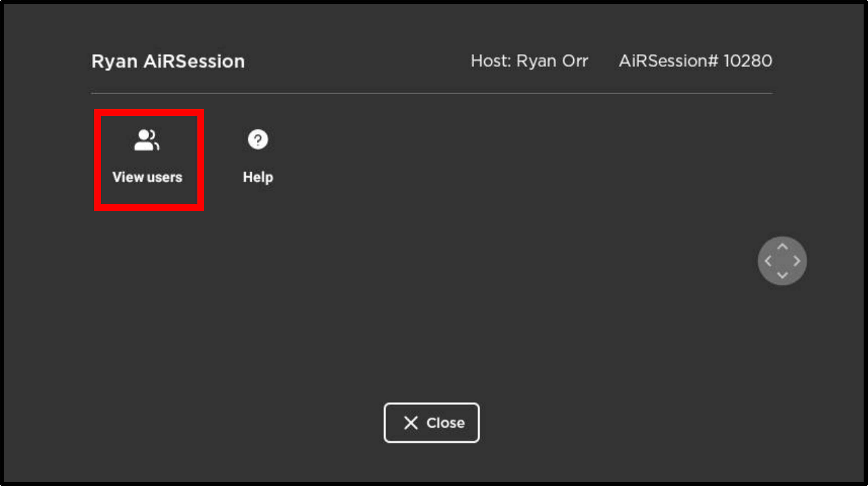The width and height of the screenshot is (868, 486).
Task: Tap the down chevron on navigation pad
Action: [782, 275]
